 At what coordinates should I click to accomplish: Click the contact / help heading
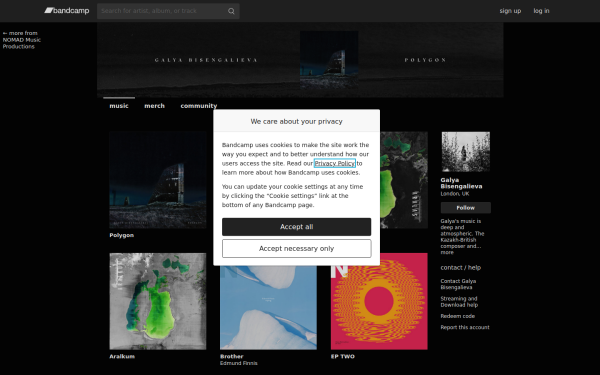461,268
